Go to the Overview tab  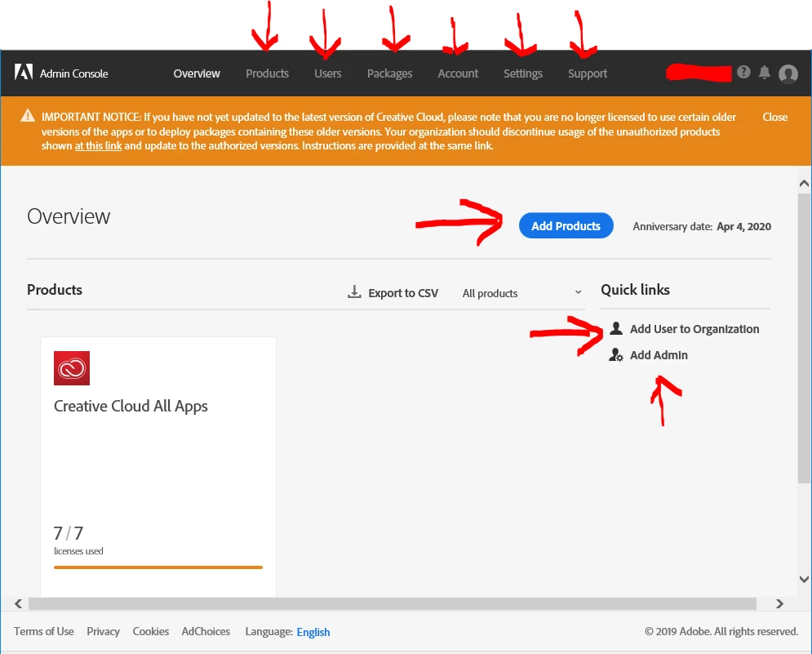coord(197,73)
